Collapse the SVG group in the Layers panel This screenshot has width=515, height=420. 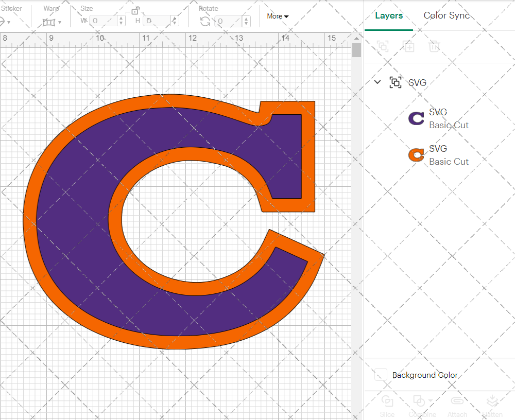pyautogui.click(x=377, y=82)
